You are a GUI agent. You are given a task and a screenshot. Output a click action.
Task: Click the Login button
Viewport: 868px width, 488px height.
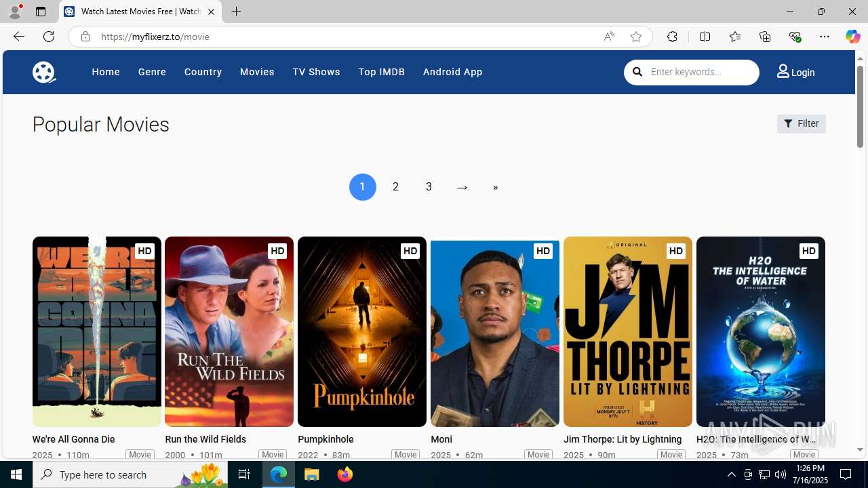[x=795, y=72]
